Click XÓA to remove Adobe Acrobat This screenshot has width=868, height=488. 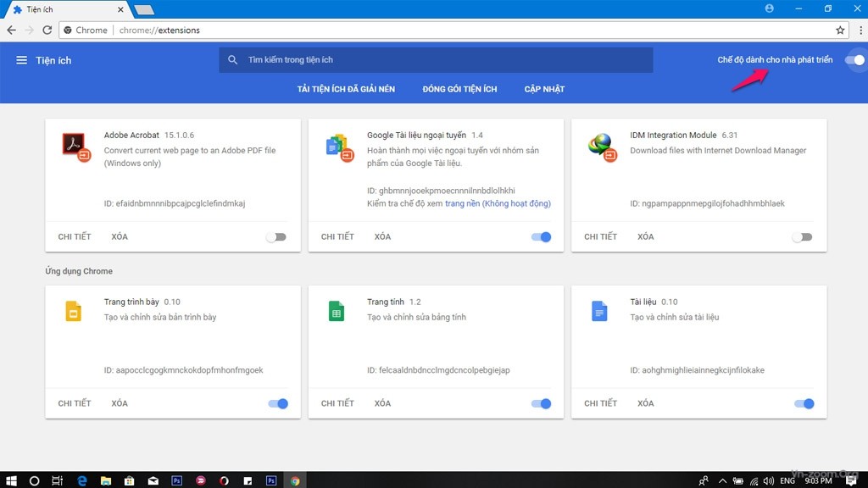120,237
